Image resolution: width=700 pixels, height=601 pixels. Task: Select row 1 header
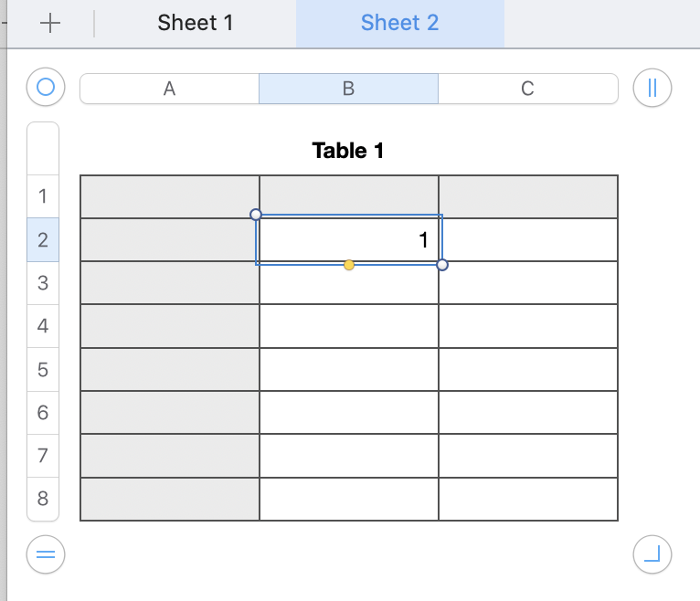click(x=43, y=196)
